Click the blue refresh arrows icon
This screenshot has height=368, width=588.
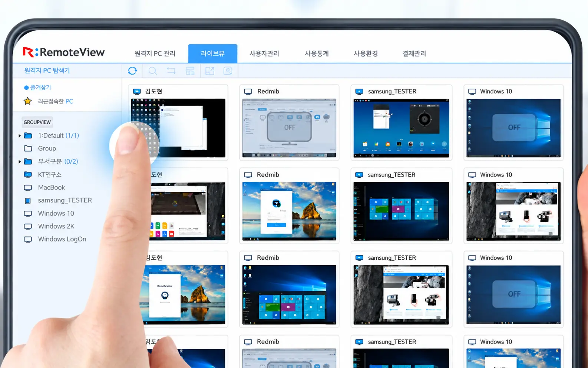132,70
